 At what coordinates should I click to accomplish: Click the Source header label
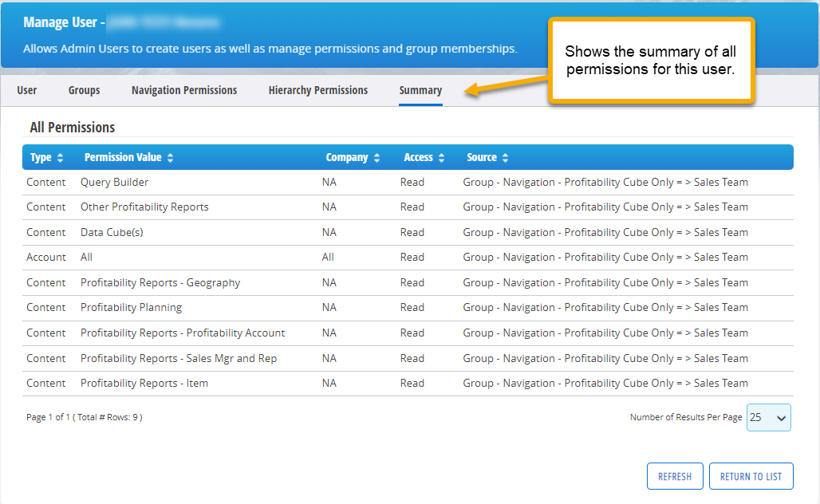tap(482, 157)
